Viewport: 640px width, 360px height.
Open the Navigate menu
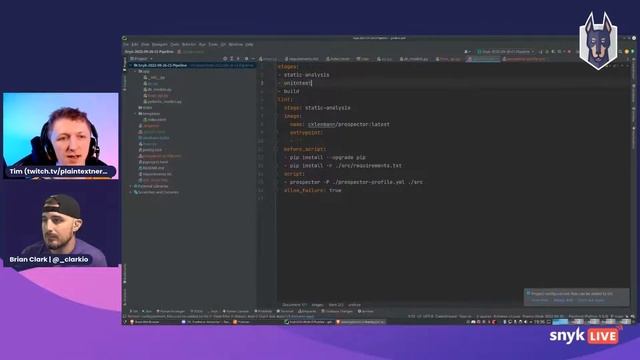click(x=160, y=44)
